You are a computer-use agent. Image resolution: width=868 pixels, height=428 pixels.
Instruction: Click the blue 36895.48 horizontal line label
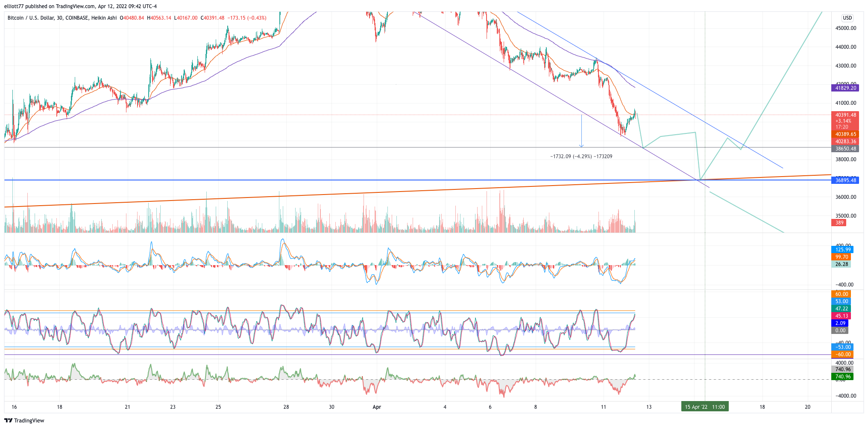(x=845, y=180)
